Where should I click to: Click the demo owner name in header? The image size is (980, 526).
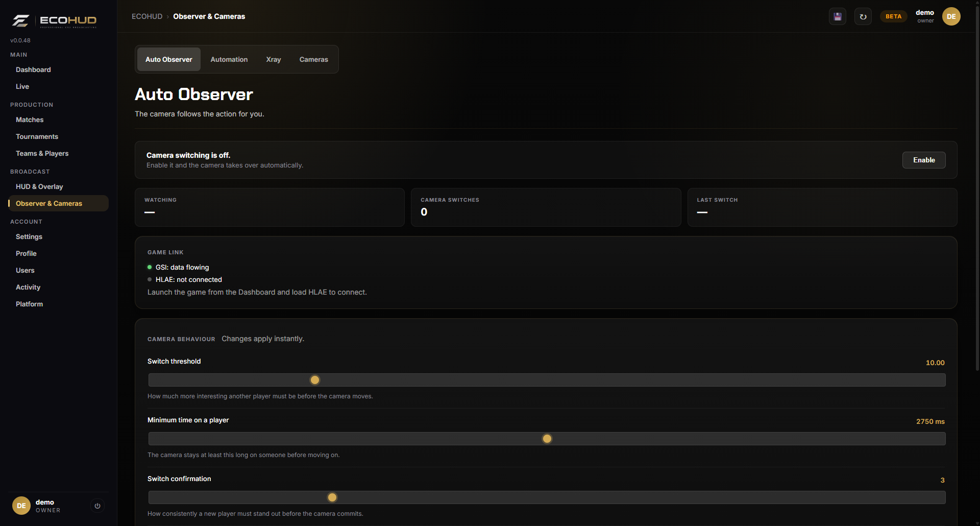[x=924, y=13]
